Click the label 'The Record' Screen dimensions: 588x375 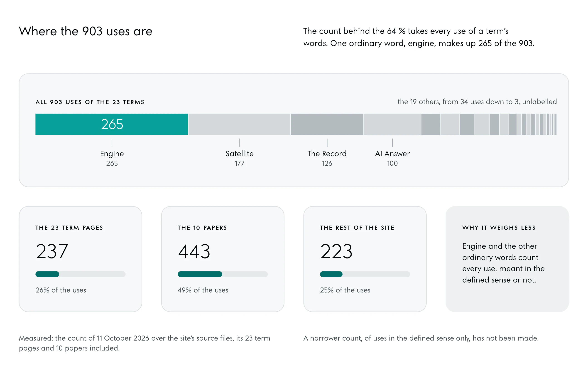point(327,153)
